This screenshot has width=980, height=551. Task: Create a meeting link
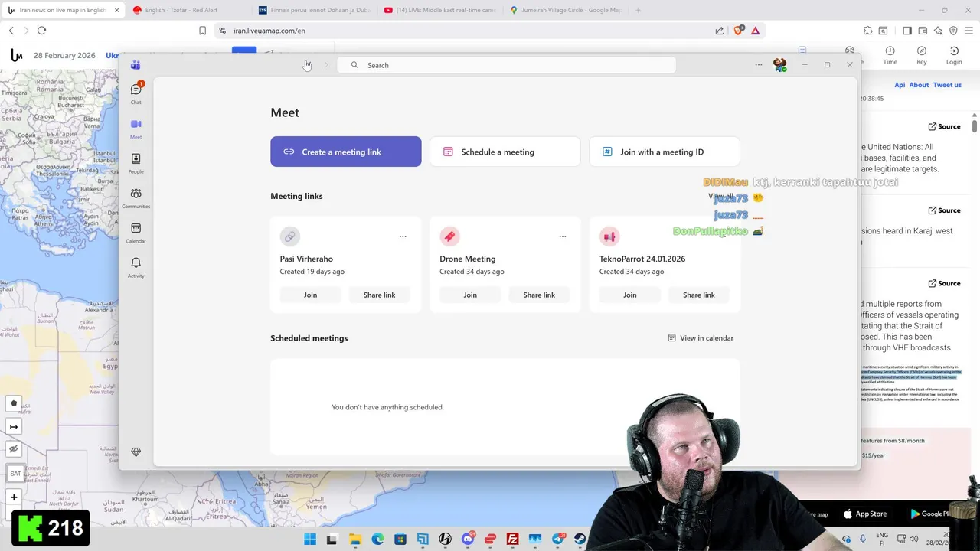(345, 152)
